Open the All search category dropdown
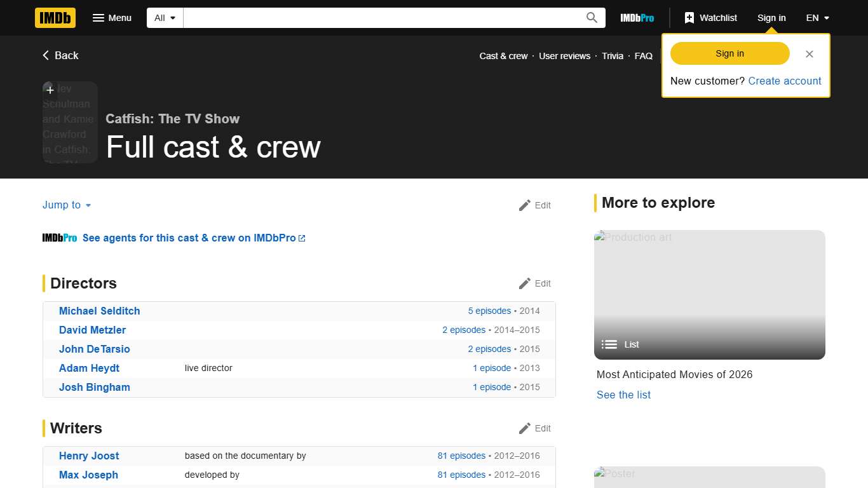Image resolution: width=868 pixels, height=488 pixels. (164, 18)
